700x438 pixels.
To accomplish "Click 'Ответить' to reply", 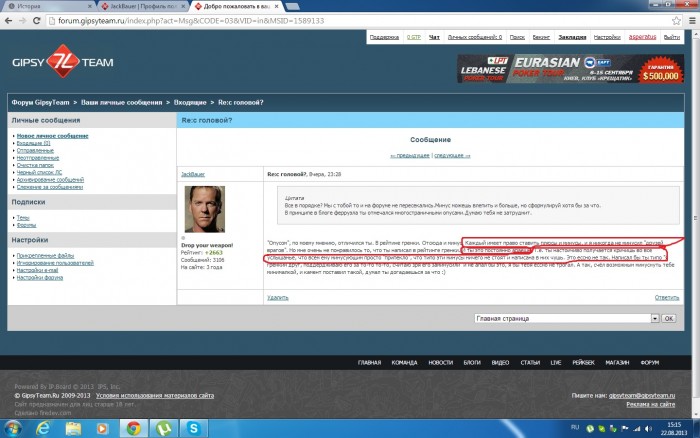I will pos(667,297).
